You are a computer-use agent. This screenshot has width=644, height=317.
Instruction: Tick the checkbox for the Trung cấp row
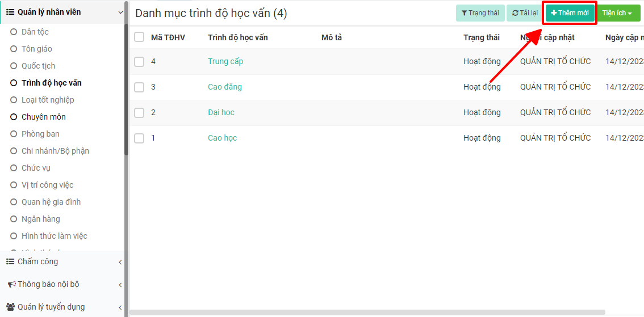click(139, 61)
